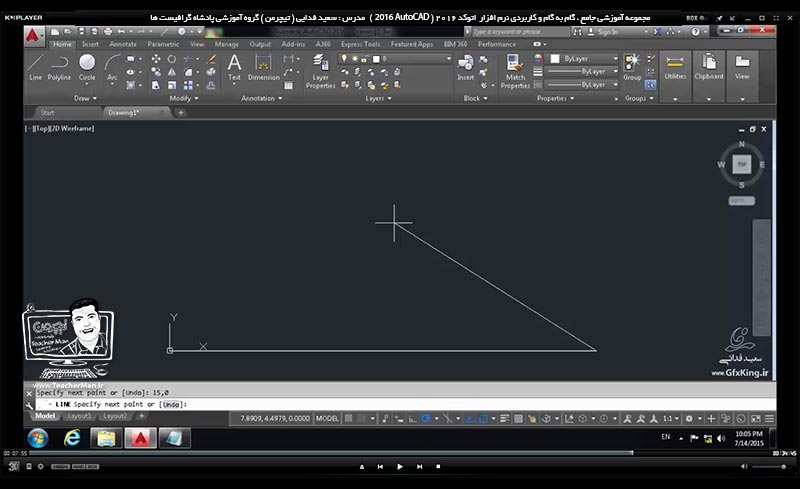Select the Mirror tool in Modify panel
The height and width of the screenshot is (489, 800).
[x=172, y=72]
